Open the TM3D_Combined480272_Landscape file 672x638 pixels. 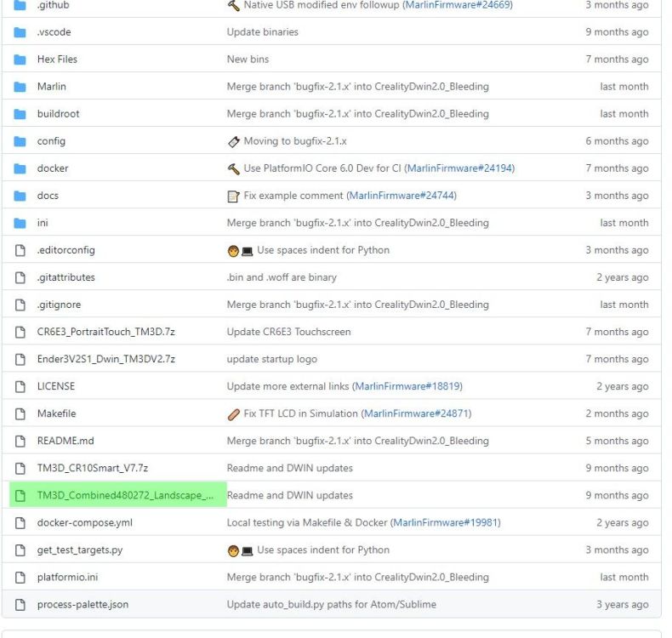(125, 496)
